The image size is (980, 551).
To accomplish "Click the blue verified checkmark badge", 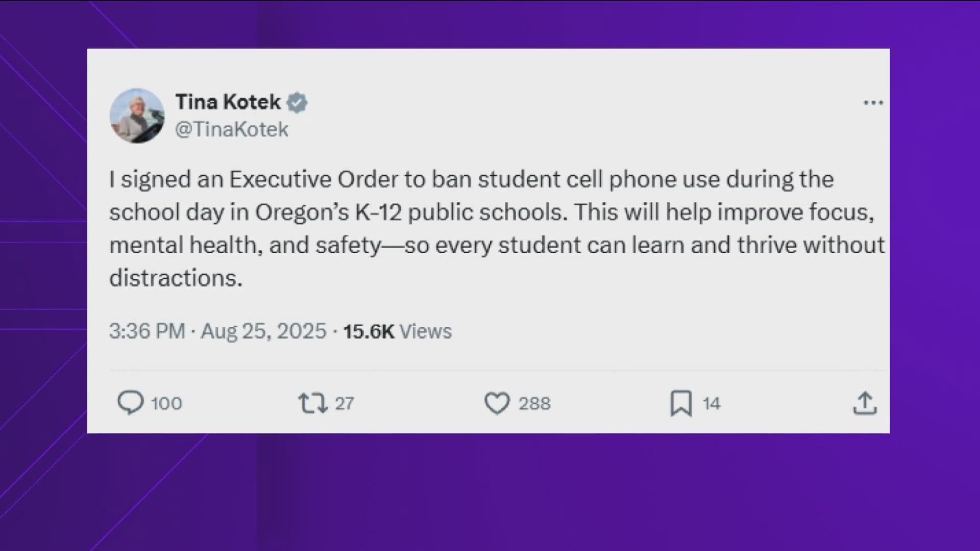I will pos(297,103).
